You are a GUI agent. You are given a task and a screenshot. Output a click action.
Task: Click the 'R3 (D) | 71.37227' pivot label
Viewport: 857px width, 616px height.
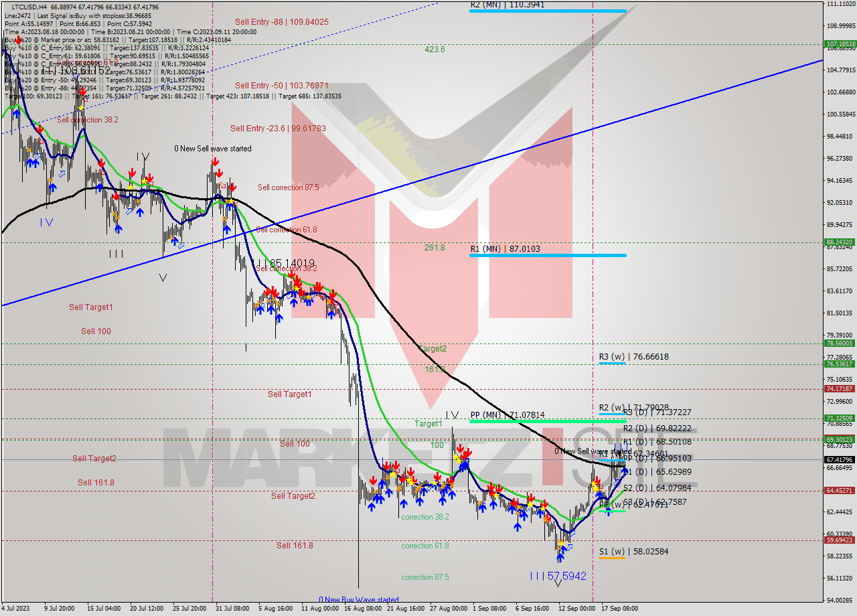click(657, 412)
